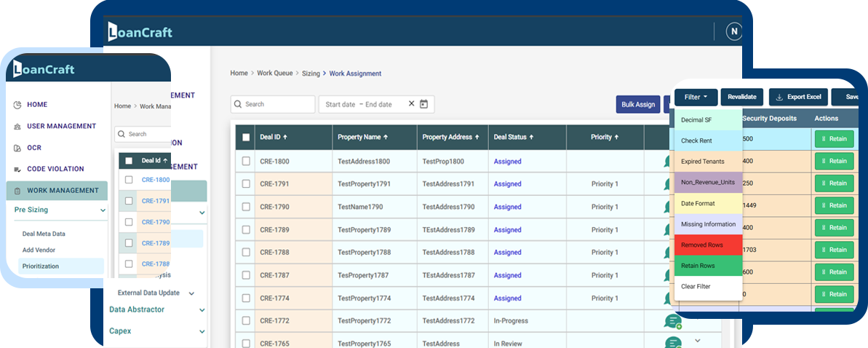Sort by the Property Name column arrow
Image resolution: width=868 pixels, height=348 pixels.
[386, 137]
